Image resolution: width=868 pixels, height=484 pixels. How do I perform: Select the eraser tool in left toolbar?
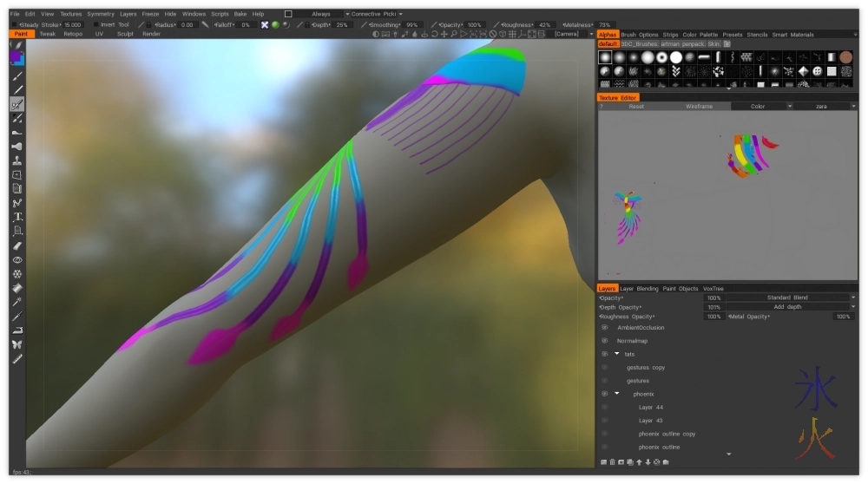pos(17,245)
